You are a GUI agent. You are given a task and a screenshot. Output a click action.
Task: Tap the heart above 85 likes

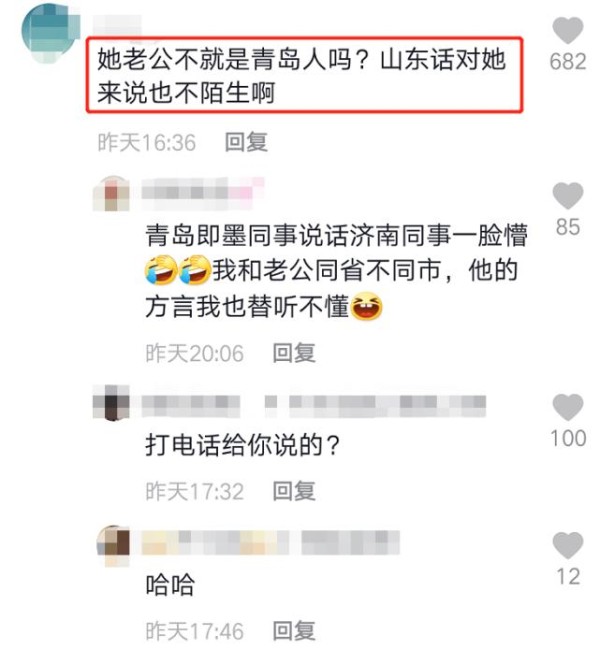pyautogui.click(x=568, y=195)
